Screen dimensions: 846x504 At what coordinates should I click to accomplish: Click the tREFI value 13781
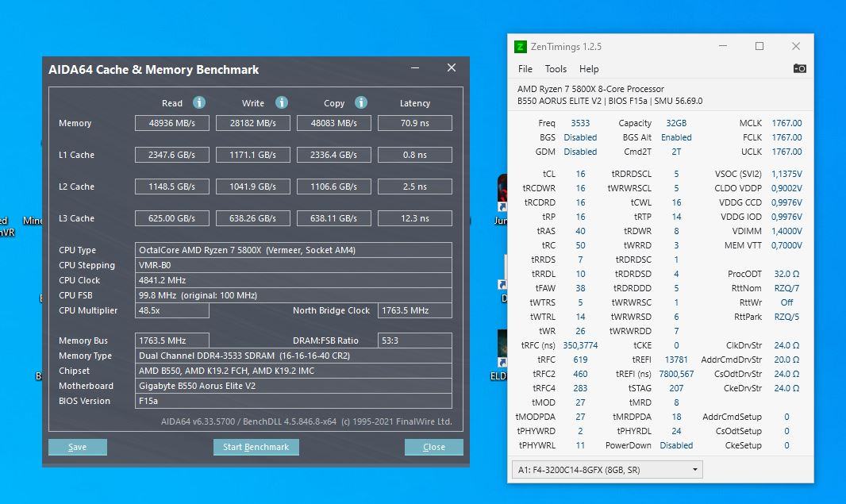(676, 360)
